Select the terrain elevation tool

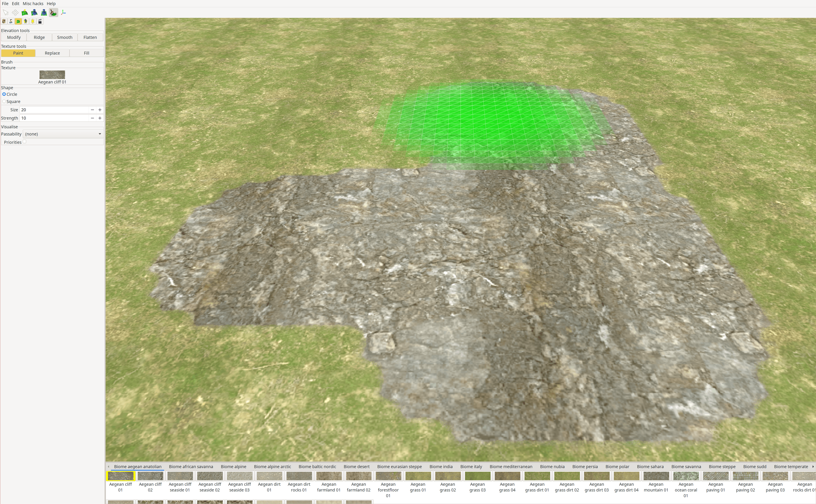pos(24,12)
